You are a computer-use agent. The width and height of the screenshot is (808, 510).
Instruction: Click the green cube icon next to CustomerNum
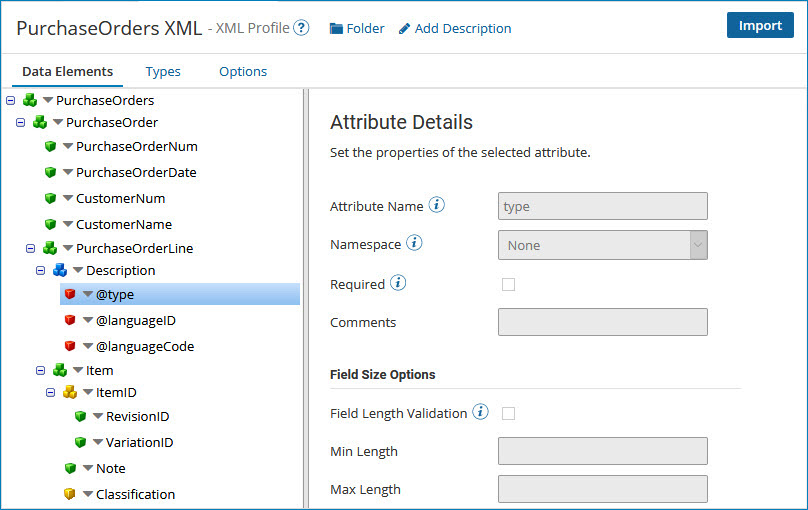pyautogui.click(x=50, y=198)
